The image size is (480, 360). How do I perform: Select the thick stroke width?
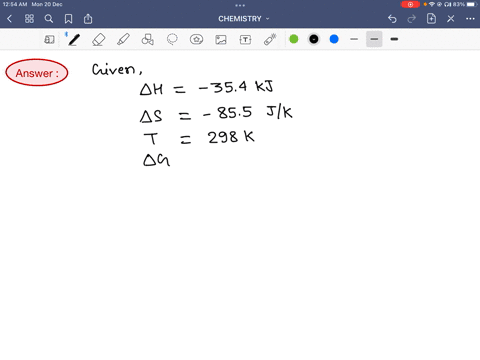394,39
